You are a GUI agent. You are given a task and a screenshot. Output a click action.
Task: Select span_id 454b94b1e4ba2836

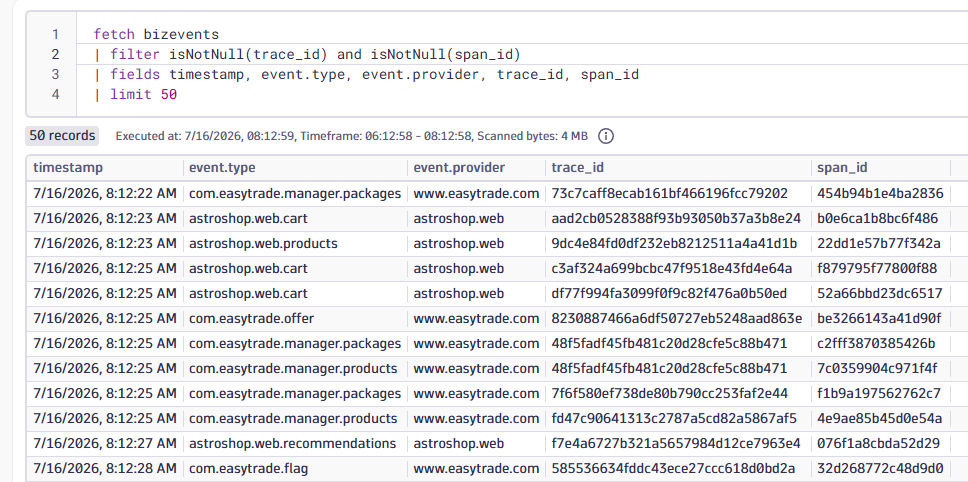(880, 193)
